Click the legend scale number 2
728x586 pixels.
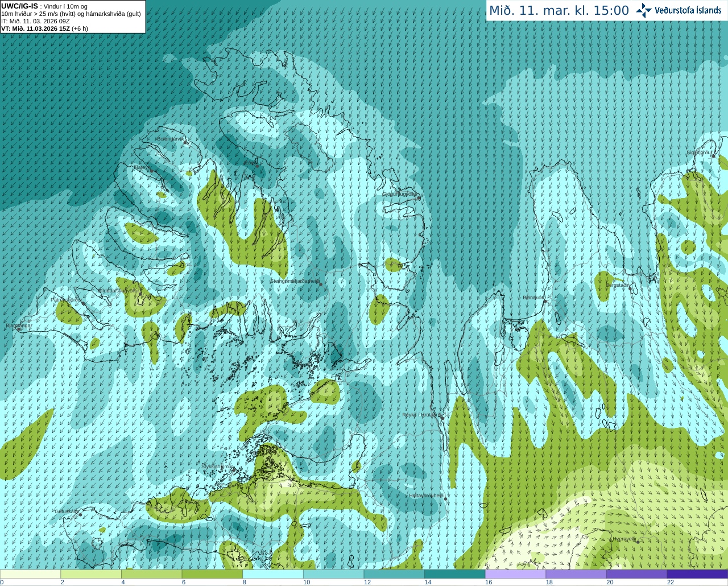[x=62, y=582]
